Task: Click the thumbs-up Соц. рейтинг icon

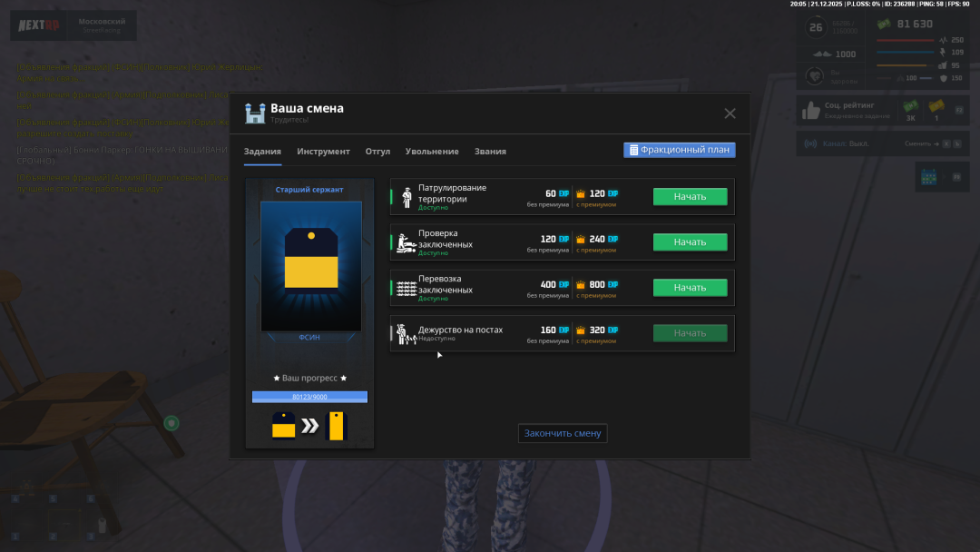Action: point(810,111)
